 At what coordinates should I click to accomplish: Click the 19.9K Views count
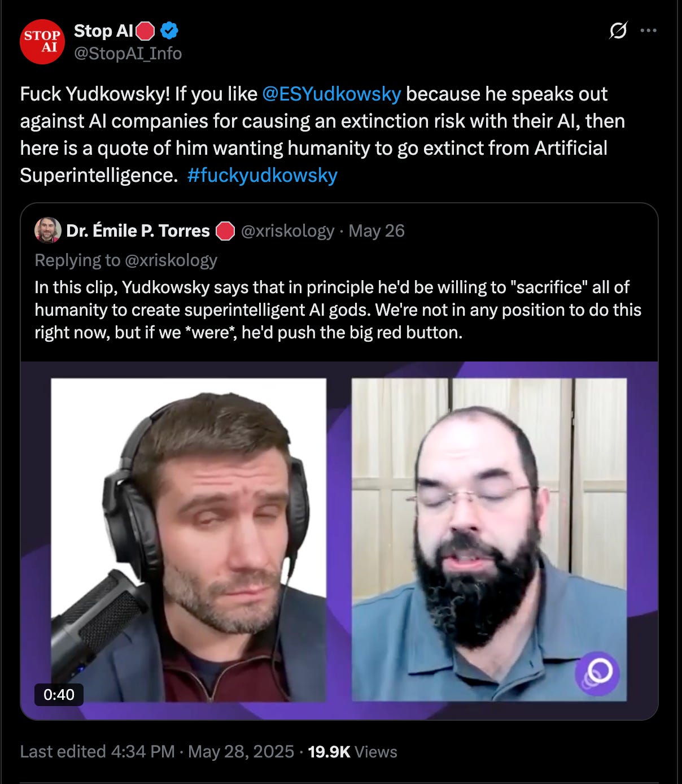pos(352,752)
